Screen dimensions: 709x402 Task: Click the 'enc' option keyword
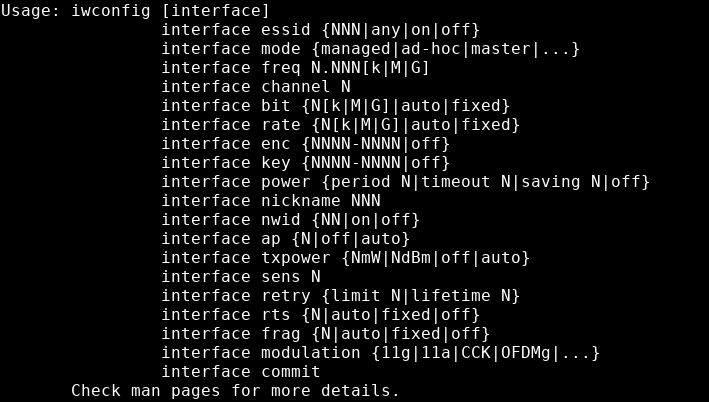pyautogui.click(x=275, y=144)
